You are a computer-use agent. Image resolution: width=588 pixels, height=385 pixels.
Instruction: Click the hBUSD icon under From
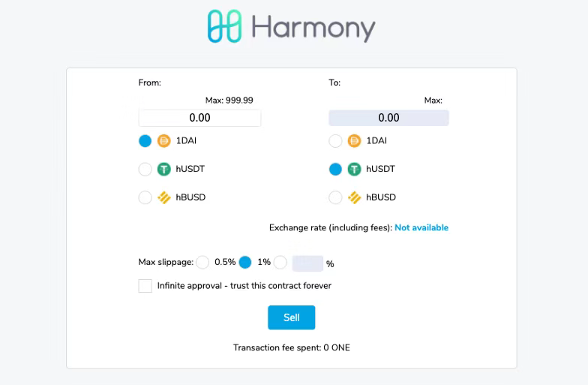tap(163, 197)
